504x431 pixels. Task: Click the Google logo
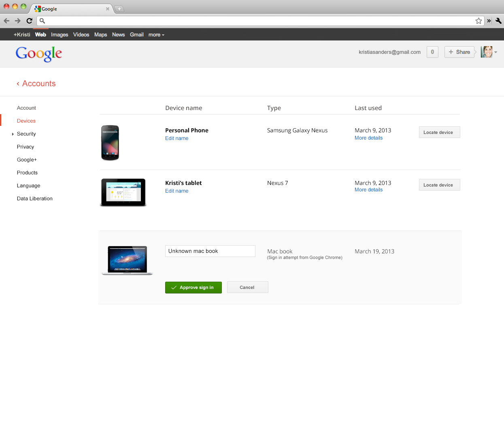39,53
